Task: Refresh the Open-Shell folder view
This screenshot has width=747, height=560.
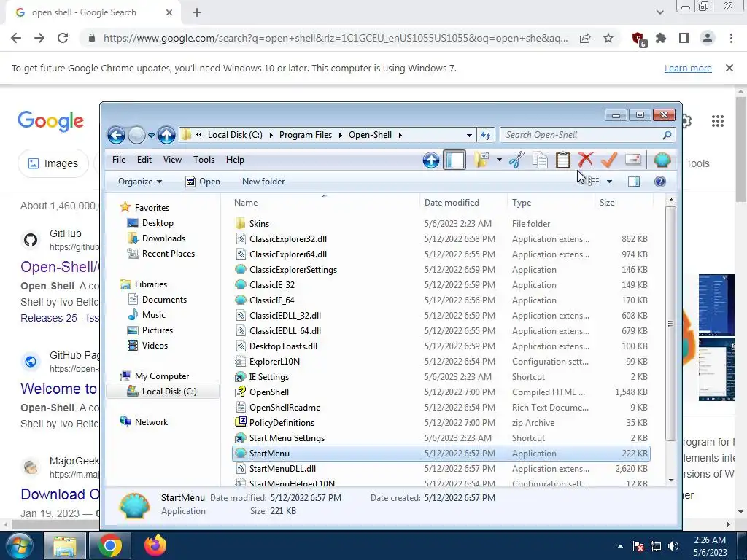Action: click(486, 135)
